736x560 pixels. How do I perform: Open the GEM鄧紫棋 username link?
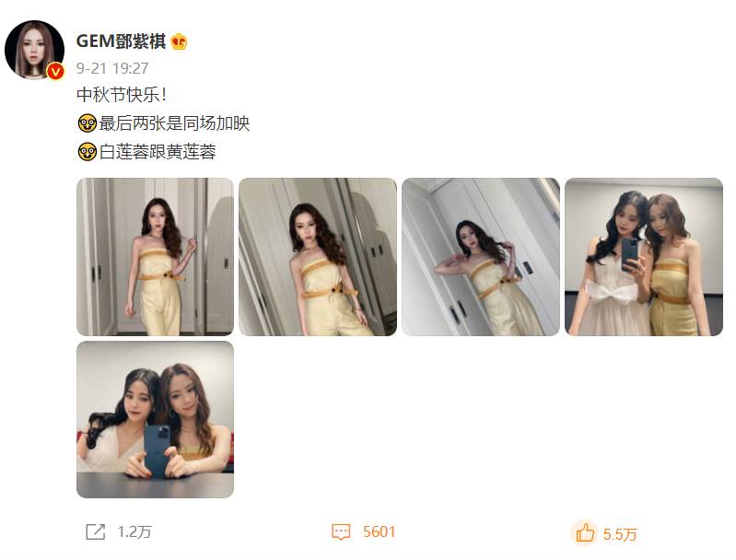(x=121, y=41)
